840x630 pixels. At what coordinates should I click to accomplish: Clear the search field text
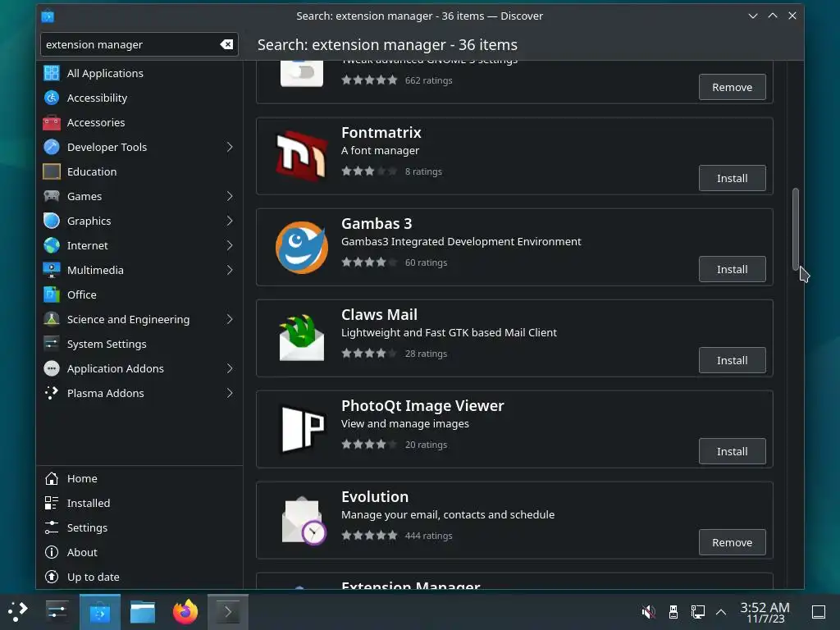pos(226,44)
